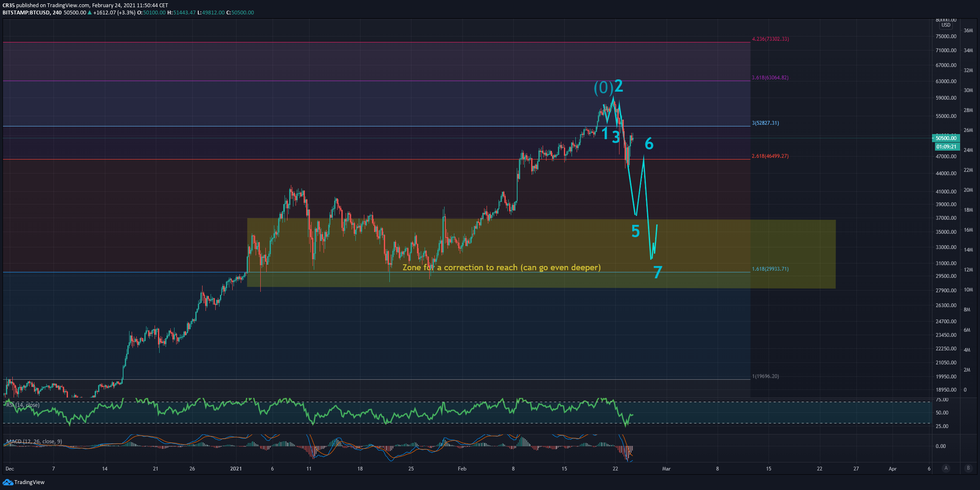Toggle the 'B' scale button

(969, 468)
